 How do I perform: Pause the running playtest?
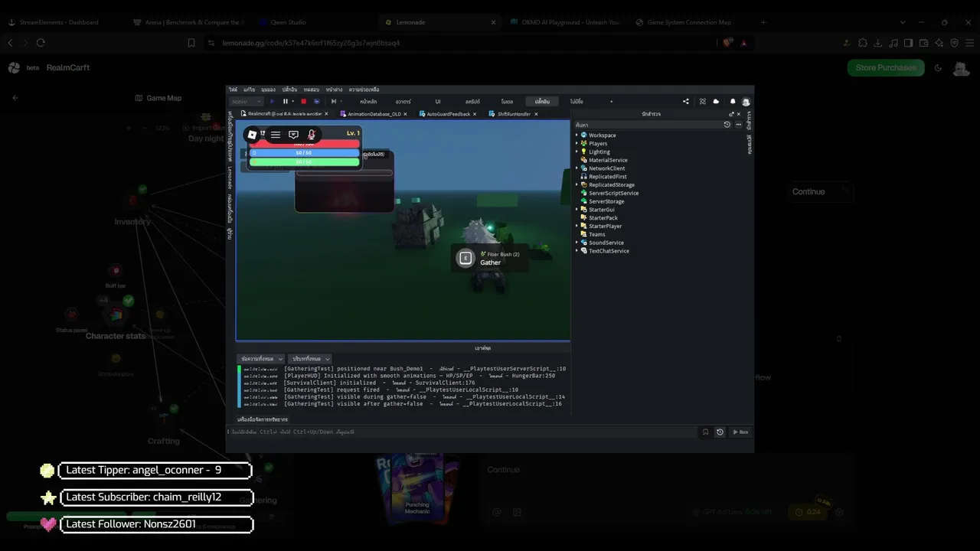tap(286, 101)
